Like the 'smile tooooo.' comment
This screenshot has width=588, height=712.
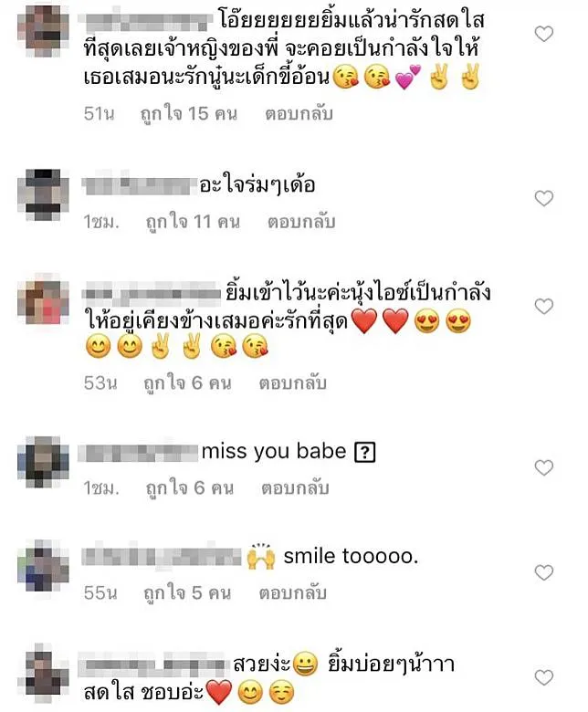click(x=543, y=572)
